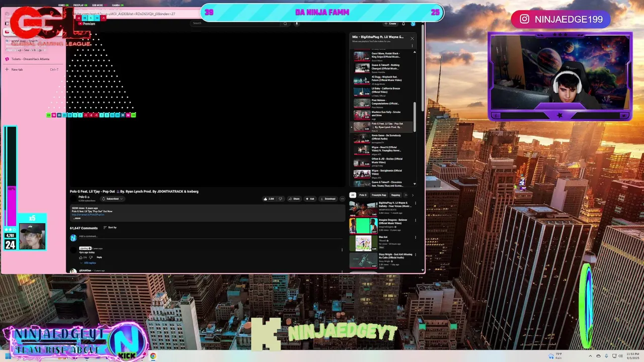Viewport: 644px width, 362px height.
Task: Open Dizzy Wright God Ain't Missing No Calls
Action: point(381,260)
